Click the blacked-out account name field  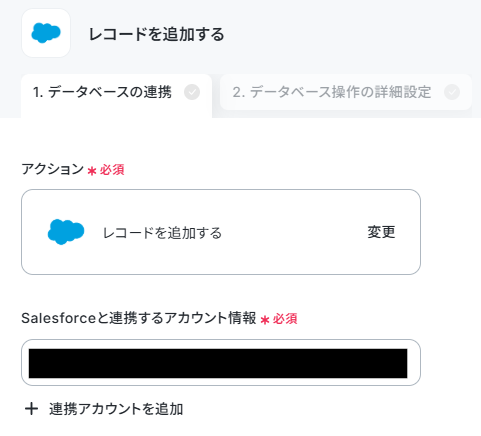[218, 363]
